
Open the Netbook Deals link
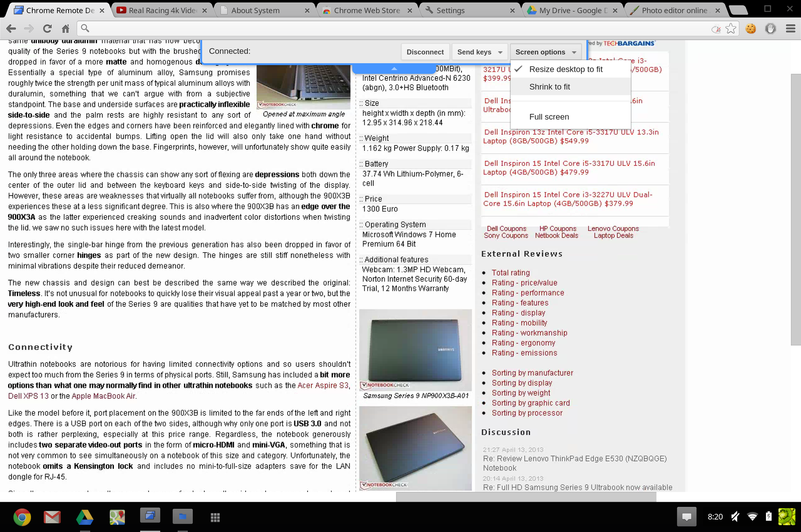point(556,236)
